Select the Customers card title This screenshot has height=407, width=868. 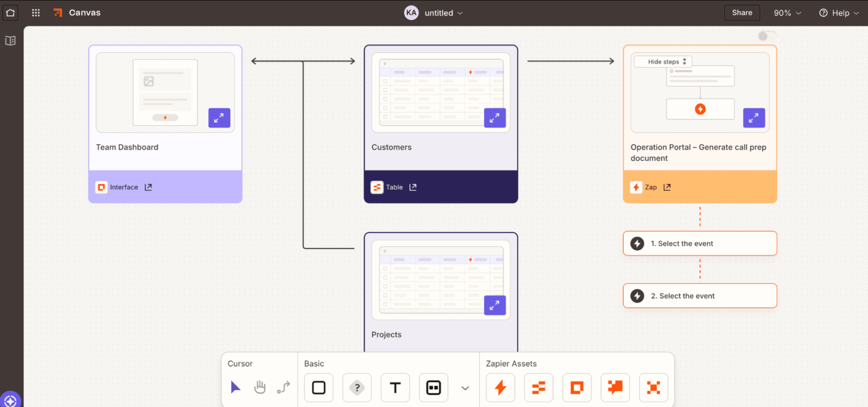pos(391,147)
